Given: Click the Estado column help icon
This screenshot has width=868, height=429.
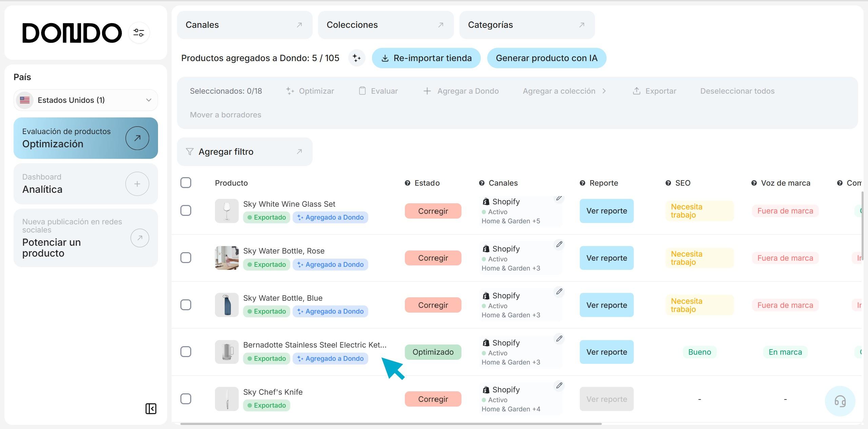Looking at the screenshot, I should click(407, 183).
